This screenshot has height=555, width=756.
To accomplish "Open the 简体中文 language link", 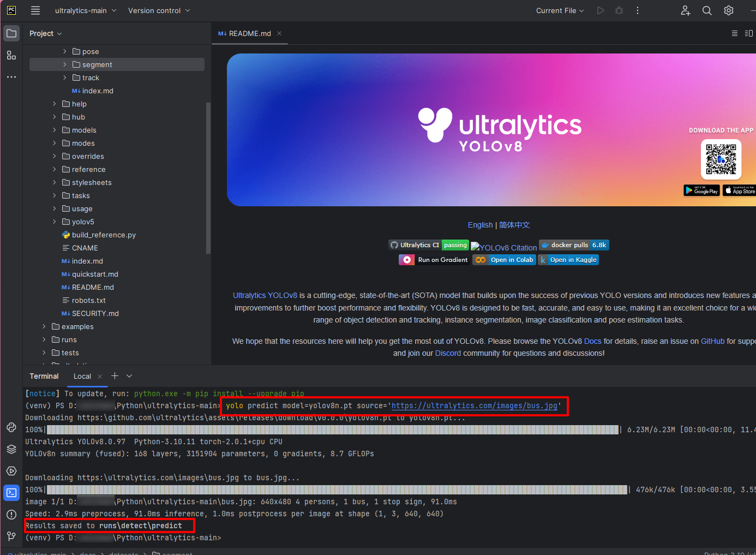I will [514, 225].
